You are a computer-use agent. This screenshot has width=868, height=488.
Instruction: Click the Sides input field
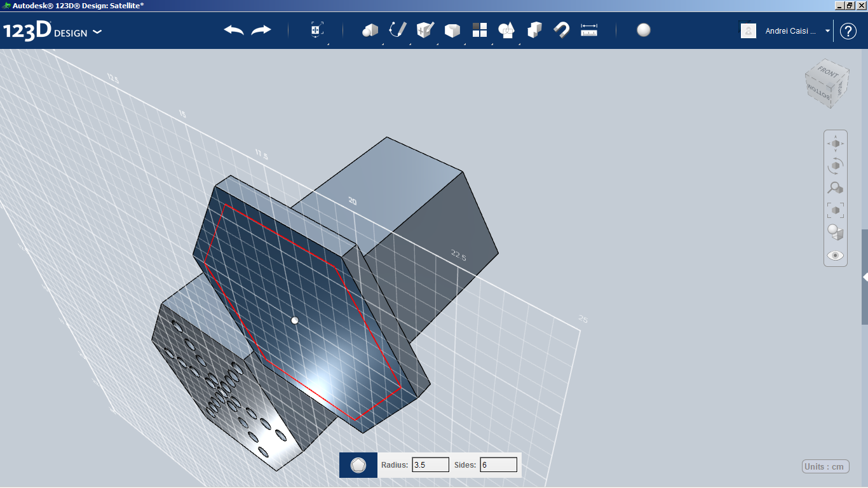click(498, 465)
